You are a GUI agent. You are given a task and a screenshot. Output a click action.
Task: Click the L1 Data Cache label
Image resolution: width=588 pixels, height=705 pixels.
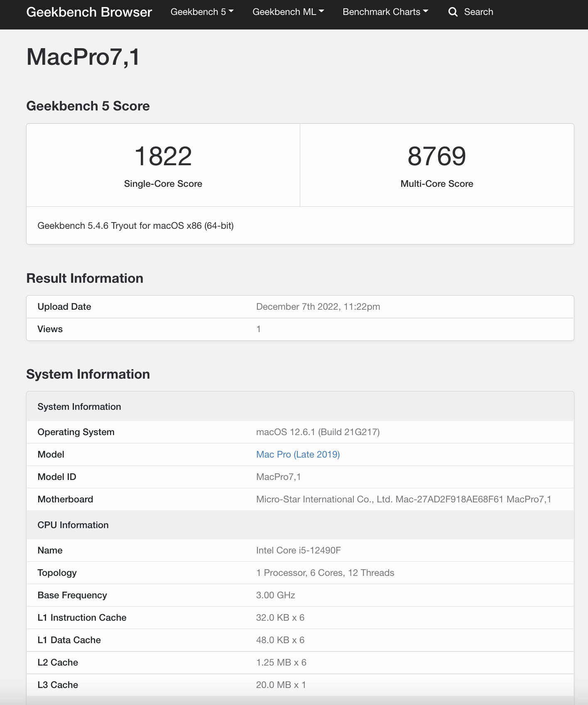[x=69, y=640]
